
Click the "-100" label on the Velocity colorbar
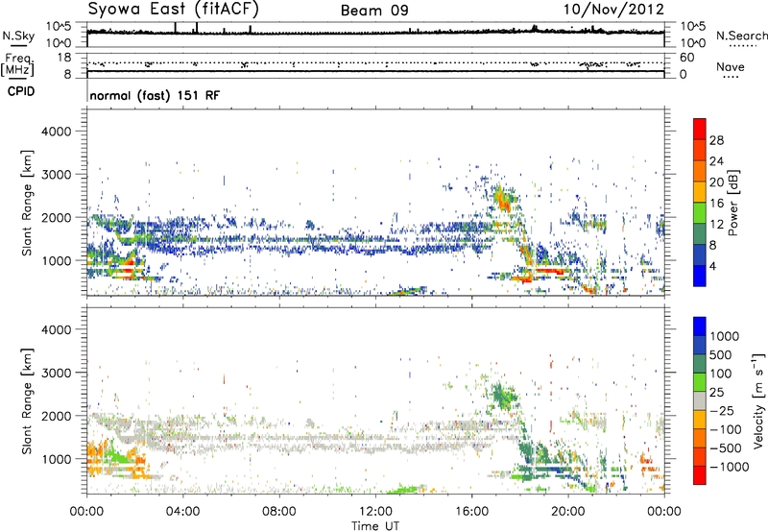726,429
